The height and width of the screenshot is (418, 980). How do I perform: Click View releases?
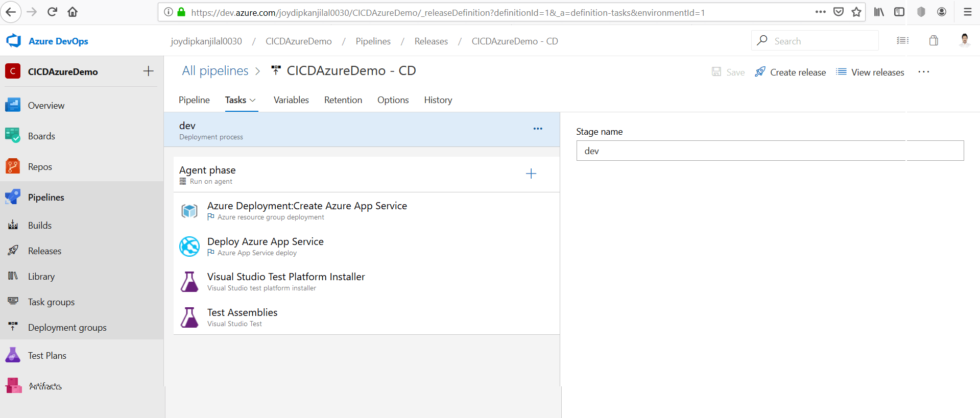pos(870,72)
